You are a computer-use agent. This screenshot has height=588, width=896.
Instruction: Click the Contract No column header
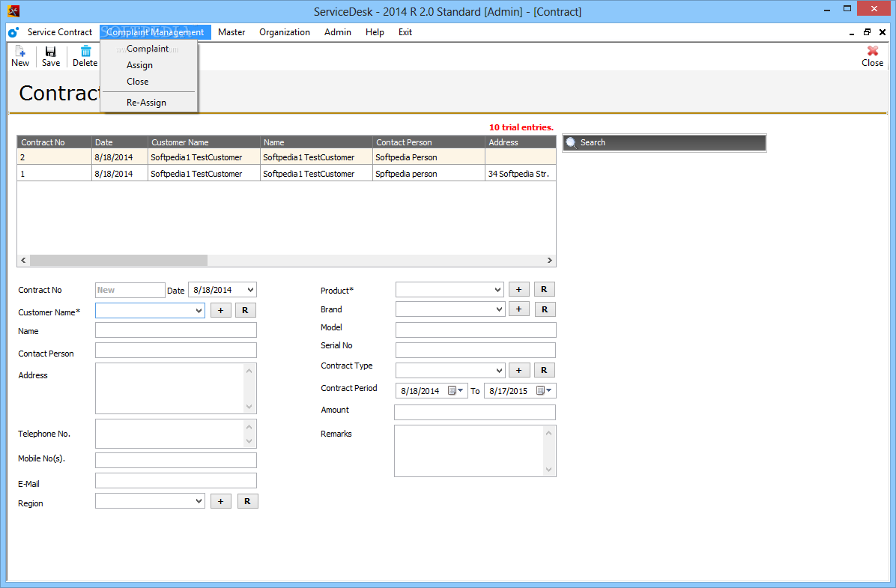point(54,142)
